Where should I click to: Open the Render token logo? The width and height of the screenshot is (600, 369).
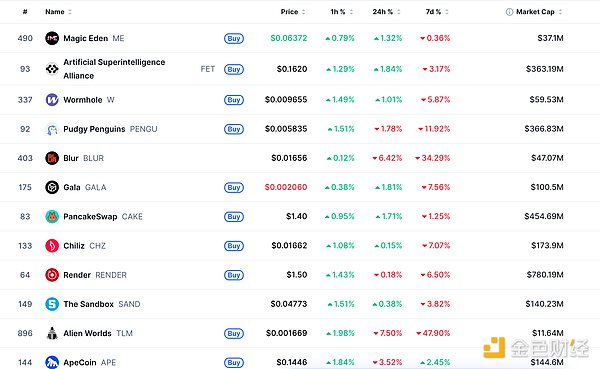[x=52, y=275]
